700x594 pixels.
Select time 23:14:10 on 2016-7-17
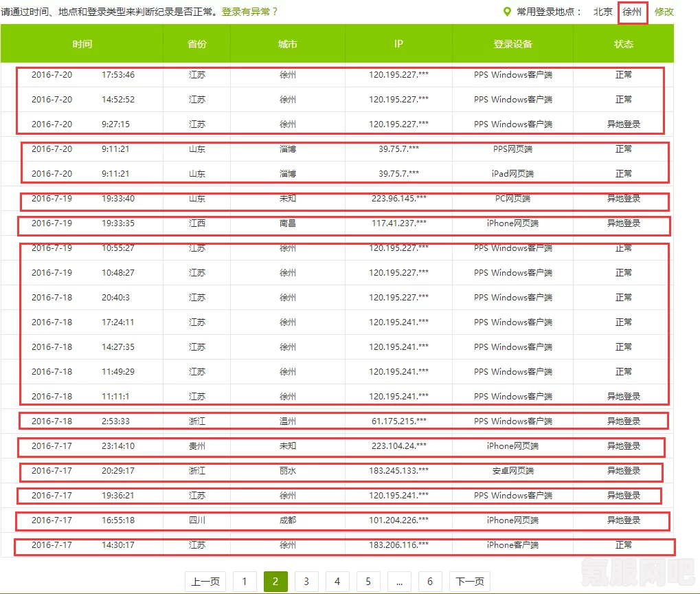[x=118, y=446]
